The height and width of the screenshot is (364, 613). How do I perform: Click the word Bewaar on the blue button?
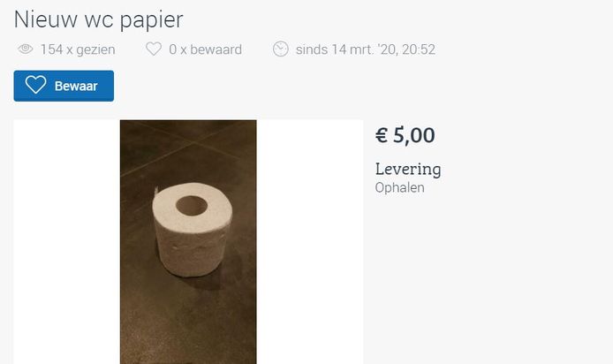(76, 86)
